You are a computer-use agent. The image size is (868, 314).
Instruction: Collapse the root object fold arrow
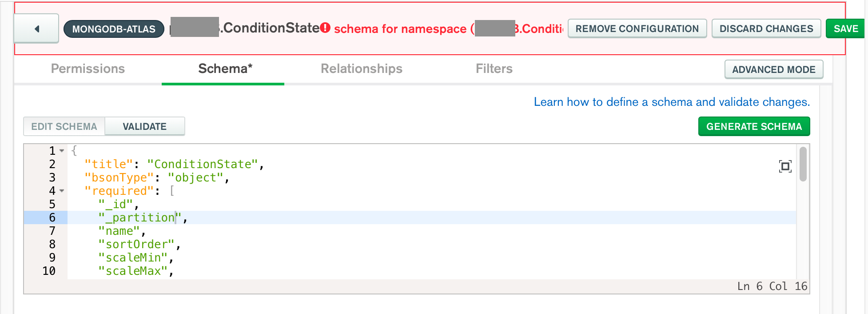(x=62, y=151)
